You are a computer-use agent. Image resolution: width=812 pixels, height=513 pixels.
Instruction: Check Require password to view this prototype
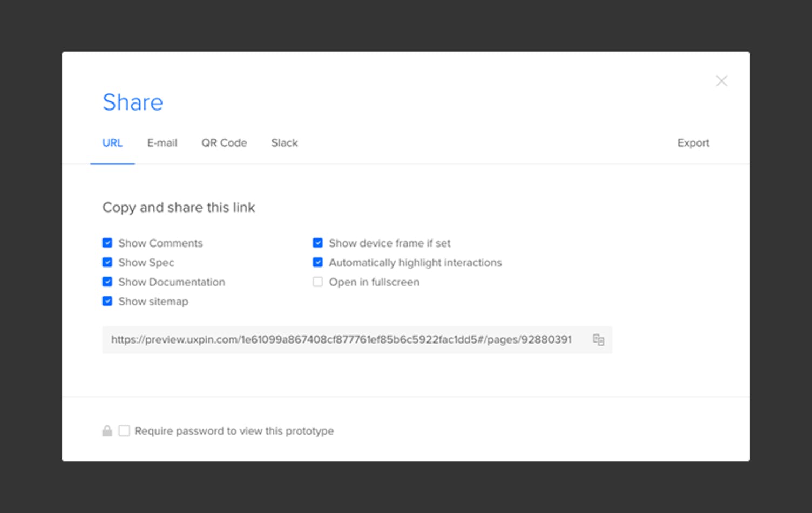click(124, 430)
